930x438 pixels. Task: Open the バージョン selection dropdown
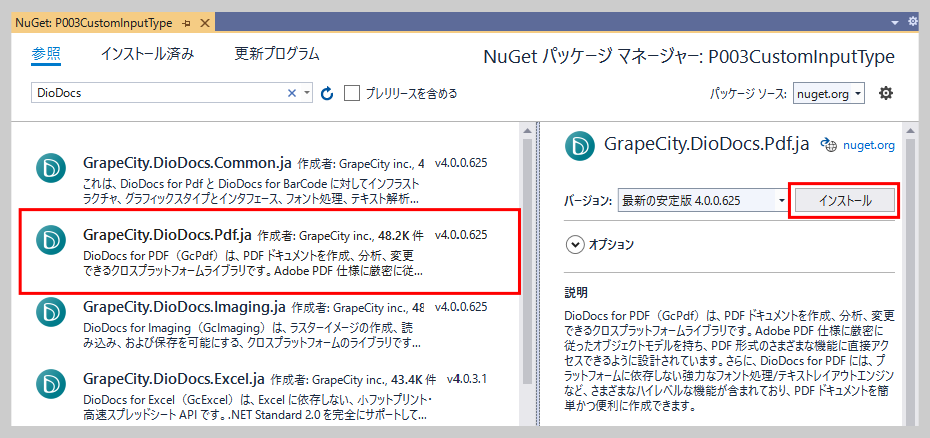click(x=703, y=201)
